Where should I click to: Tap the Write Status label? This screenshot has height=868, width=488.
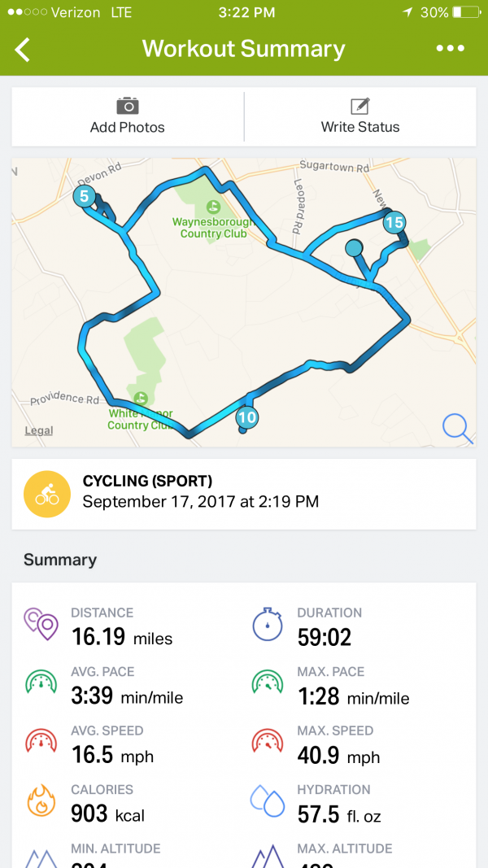pos(360,128)
